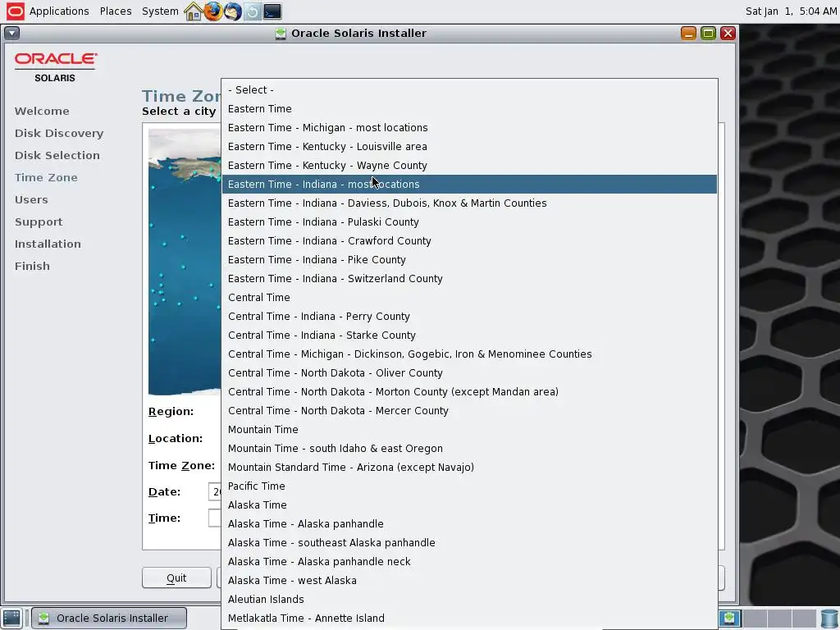Screen dimensions: 840x630
Task: Open the Places menu
Action: (x=115, y=11)
